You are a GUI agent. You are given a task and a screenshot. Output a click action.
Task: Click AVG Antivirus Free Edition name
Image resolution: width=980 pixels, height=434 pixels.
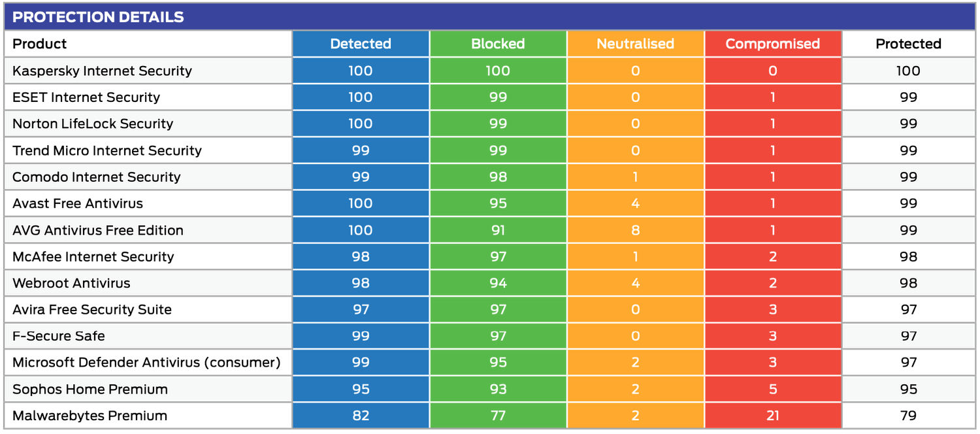coord(98,230)
